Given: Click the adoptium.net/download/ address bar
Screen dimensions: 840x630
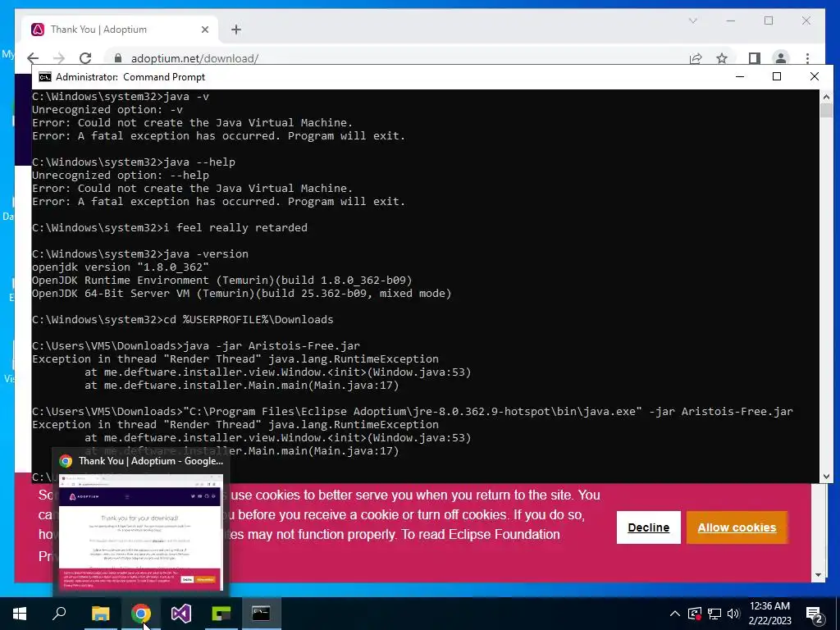Looking at the screenshot, I should 396,58.
